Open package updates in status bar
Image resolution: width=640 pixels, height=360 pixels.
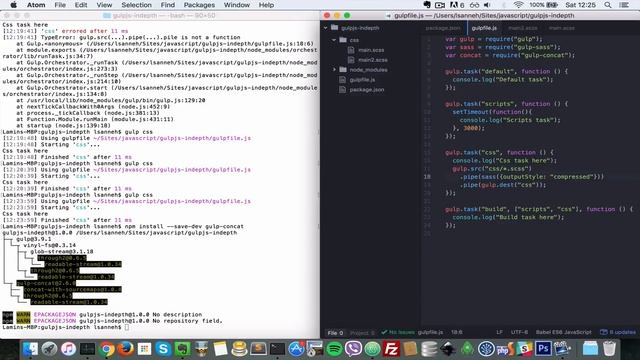[618, 332]
